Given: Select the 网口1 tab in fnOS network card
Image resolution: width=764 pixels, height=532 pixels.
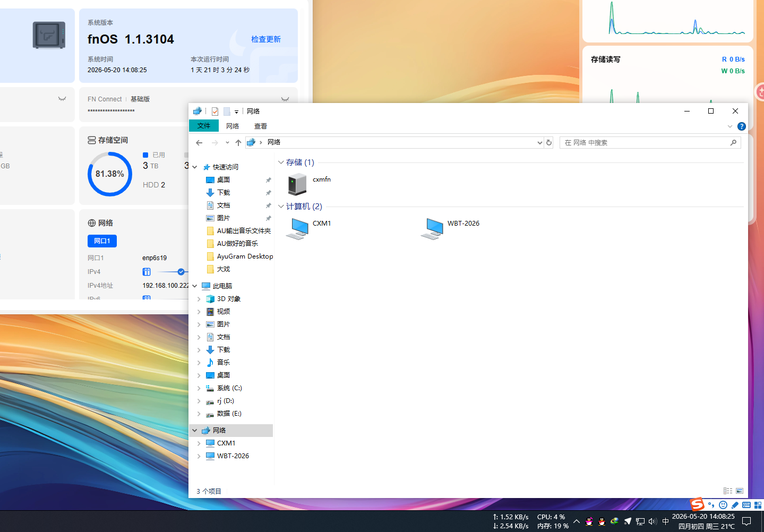Looking at the screenshot, I should coord(102,241).
